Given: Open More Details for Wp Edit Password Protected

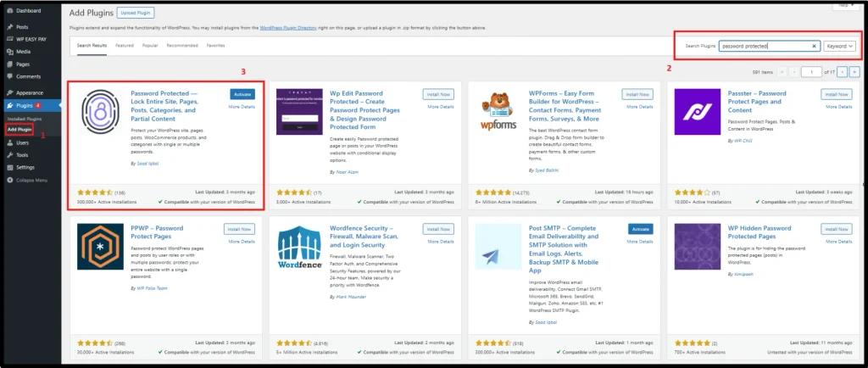Looking at the screenshot, I should [x=441, y=107].
